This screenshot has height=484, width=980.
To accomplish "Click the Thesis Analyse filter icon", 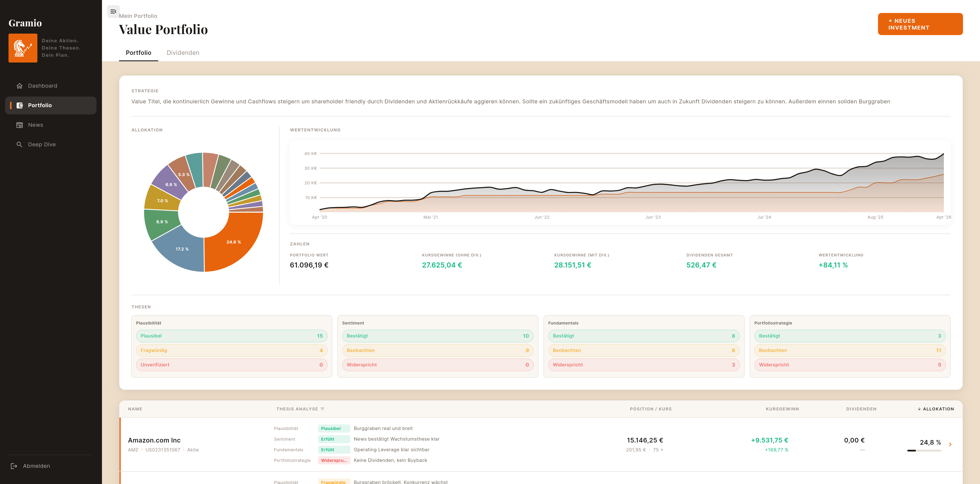I will [322, 409].
